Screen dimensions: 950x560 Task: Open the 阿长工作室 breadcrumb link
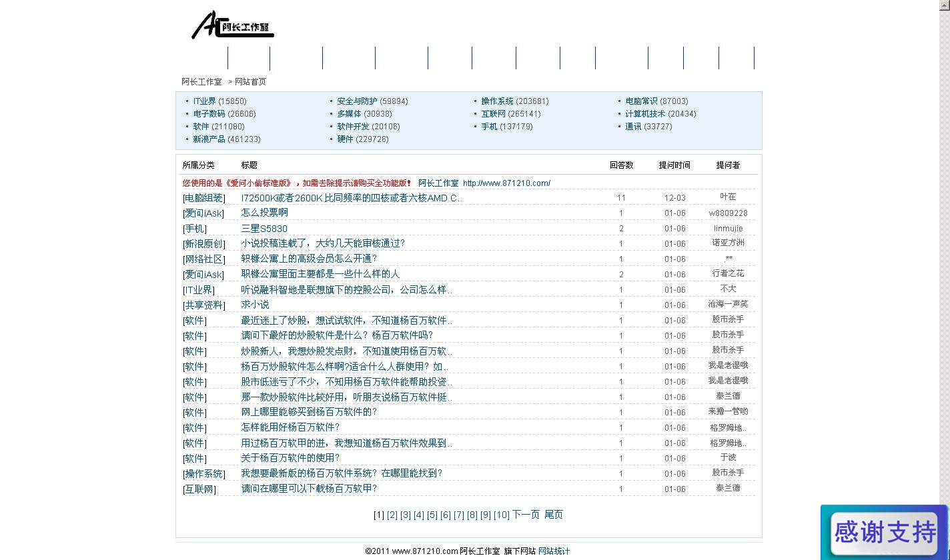pos(201,81)
